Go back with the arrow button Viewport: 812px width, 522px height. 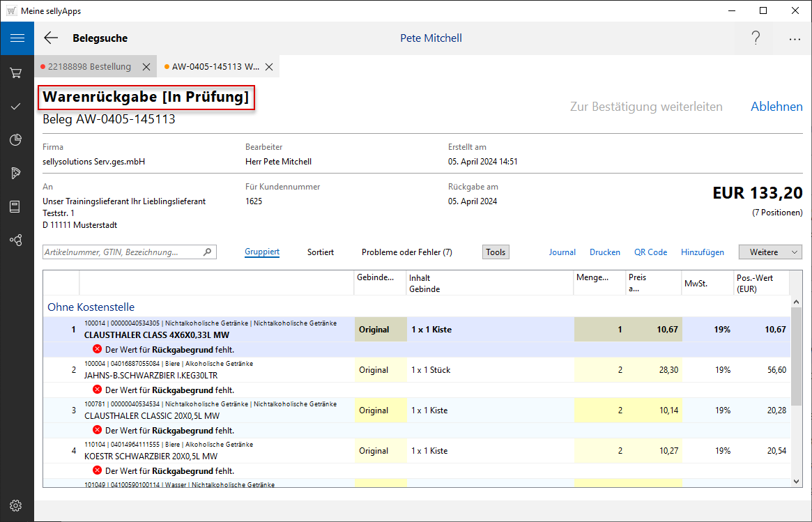pos(51,38)
